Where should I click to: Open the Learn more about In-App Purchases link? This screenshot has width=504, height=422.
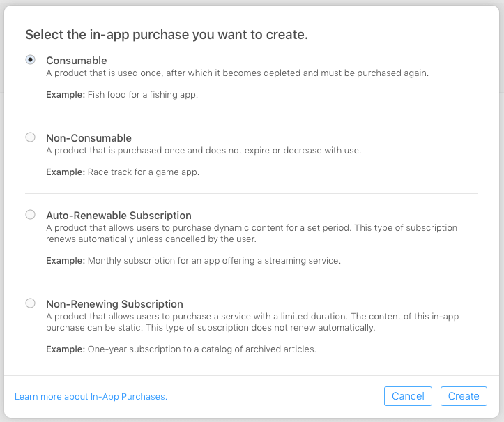pyautogui.click(x=91, y=397)
